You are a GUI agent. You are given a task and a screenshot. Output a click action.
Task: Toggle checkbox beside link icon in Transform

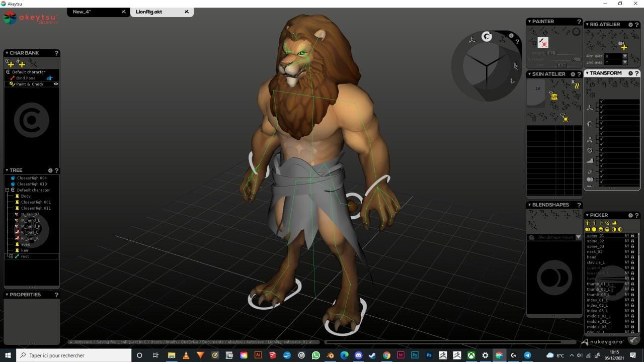(x=601, y=171)
